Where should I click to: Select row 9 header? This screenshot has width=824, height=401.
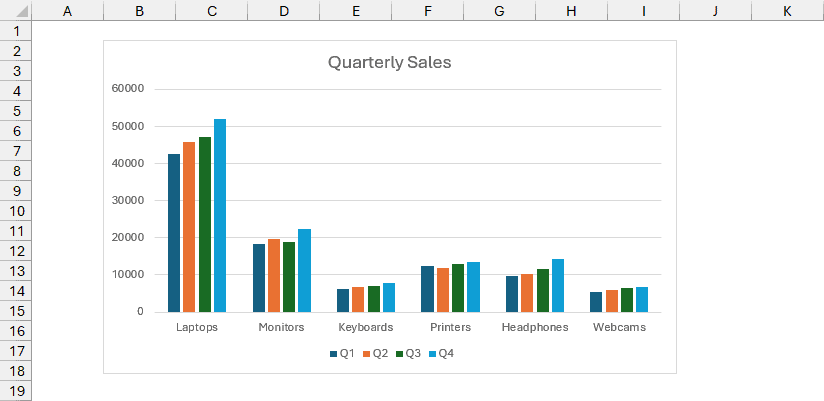click(x=16, y=191)
